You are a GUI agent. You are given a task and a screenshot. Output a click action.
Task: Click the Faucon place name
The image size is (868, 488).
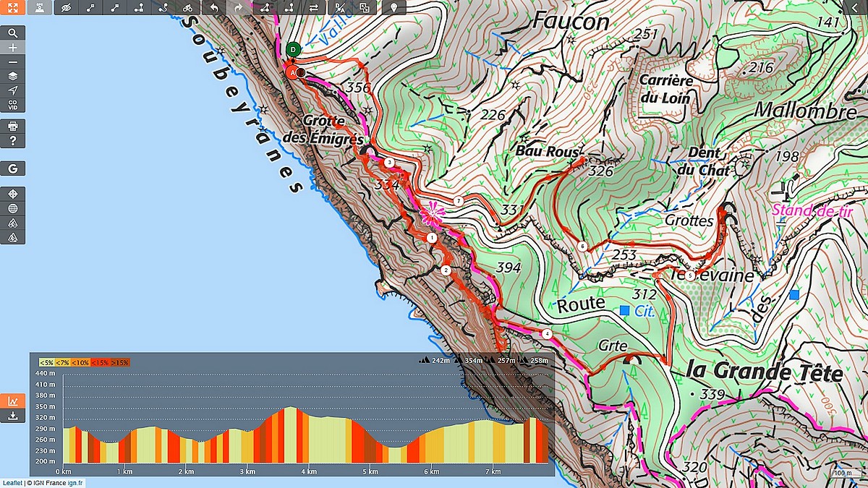click(571, 22)
